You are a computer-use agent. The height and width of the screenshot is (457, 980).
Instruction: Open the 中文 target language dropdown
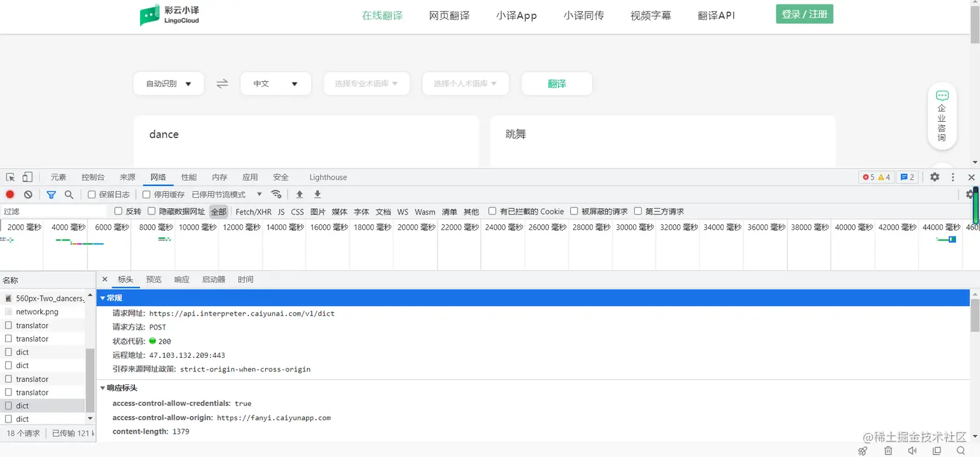(x=275, y=84)
